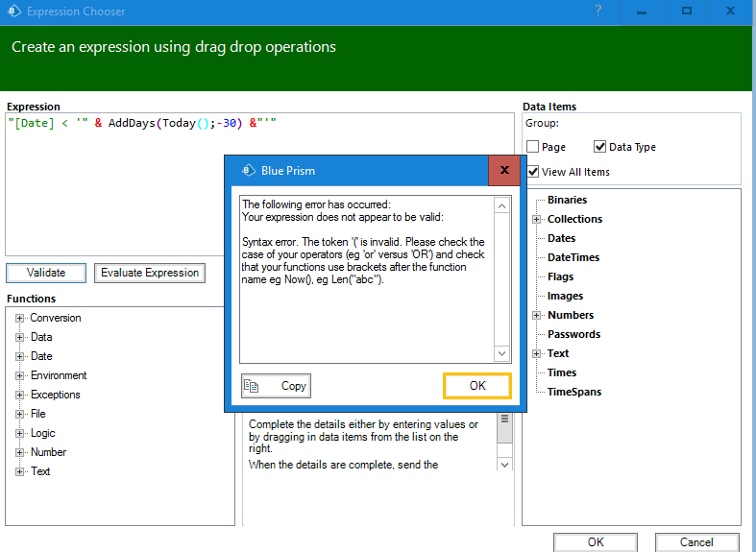Expand the File functions node
Viewport: 756px width, 552px height.
pyautogui.click(x=19, y=415)
